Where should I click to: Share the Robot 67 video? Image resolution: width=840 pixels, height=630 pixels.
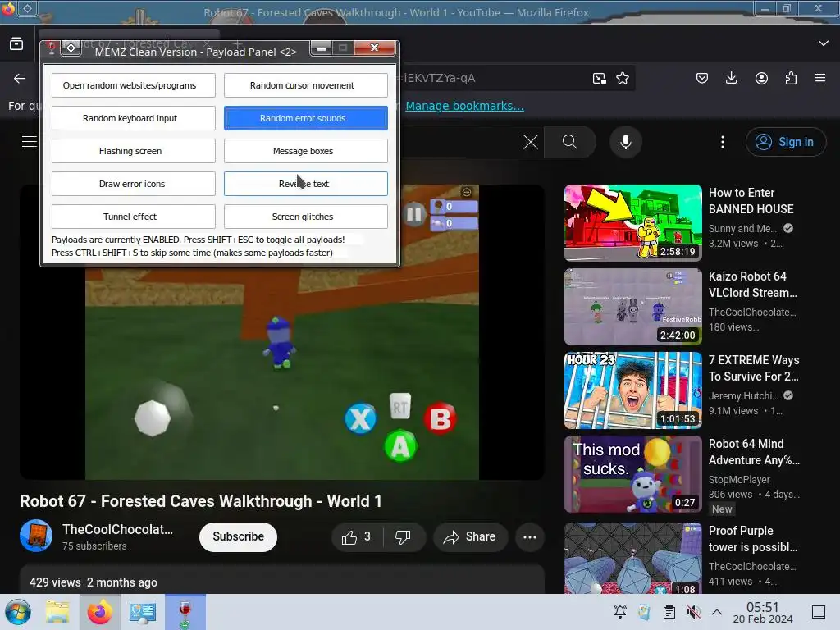click(470, 536)
